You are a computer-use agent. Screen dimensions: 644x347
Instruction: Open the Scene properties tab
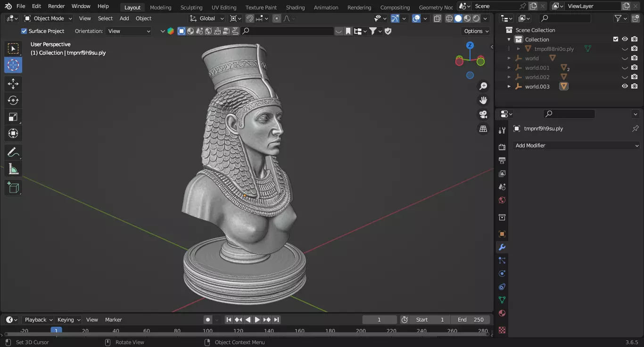[502, 187]
